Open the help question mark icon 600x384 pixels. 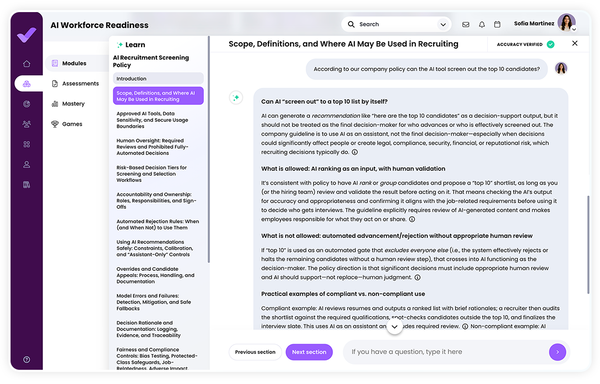click(26, 360)
